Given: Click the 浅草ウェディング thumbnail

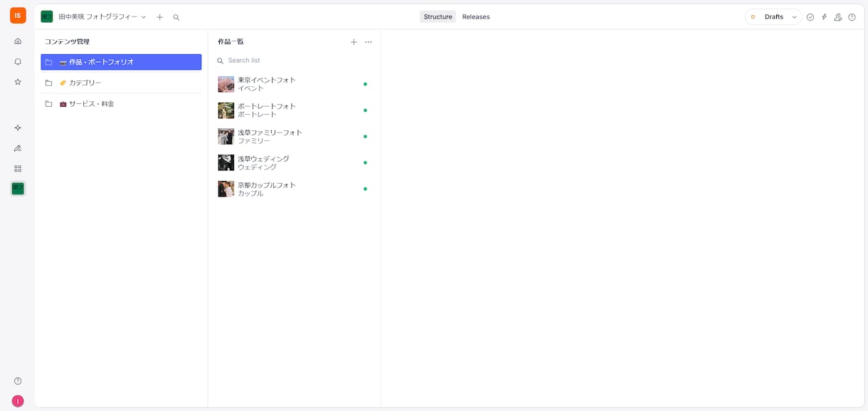Looking at the screenshot, I should click(x=226, y=162).
